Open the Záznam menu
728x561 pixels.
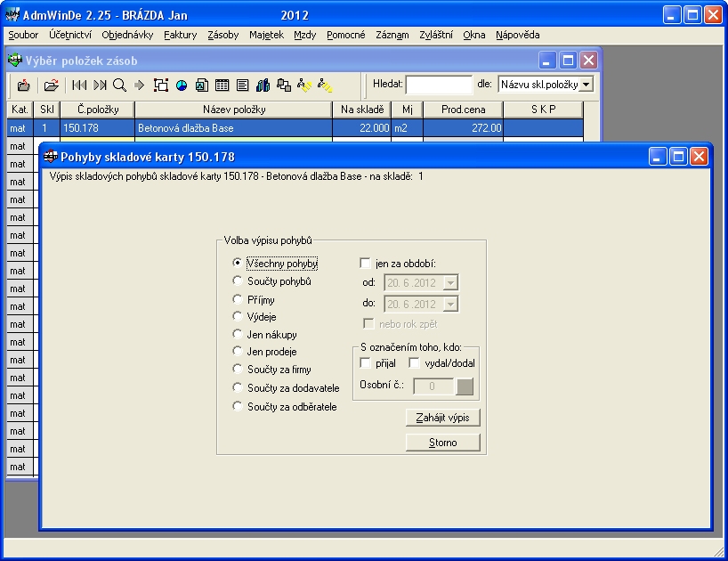tap(392, 35)
